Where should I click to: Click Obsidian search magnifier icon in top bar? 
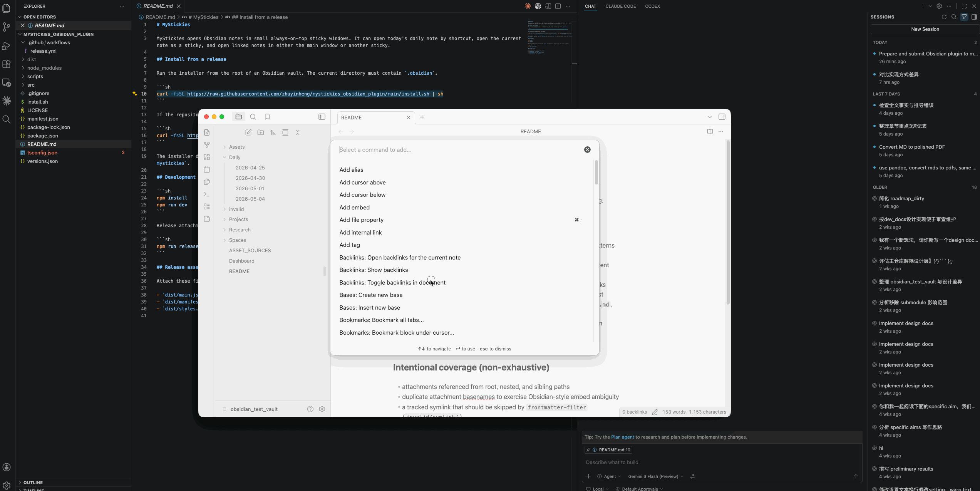pos(253,117)
